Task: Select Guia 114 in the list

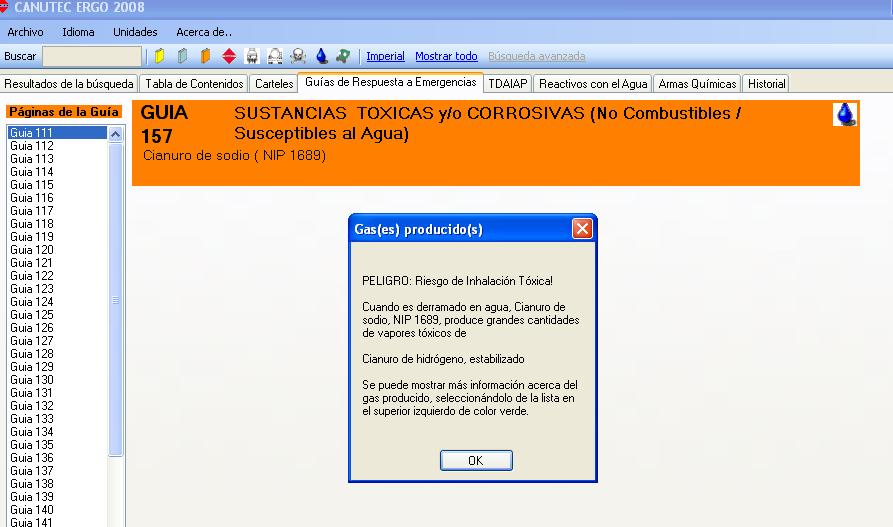Action: point(57,172)
